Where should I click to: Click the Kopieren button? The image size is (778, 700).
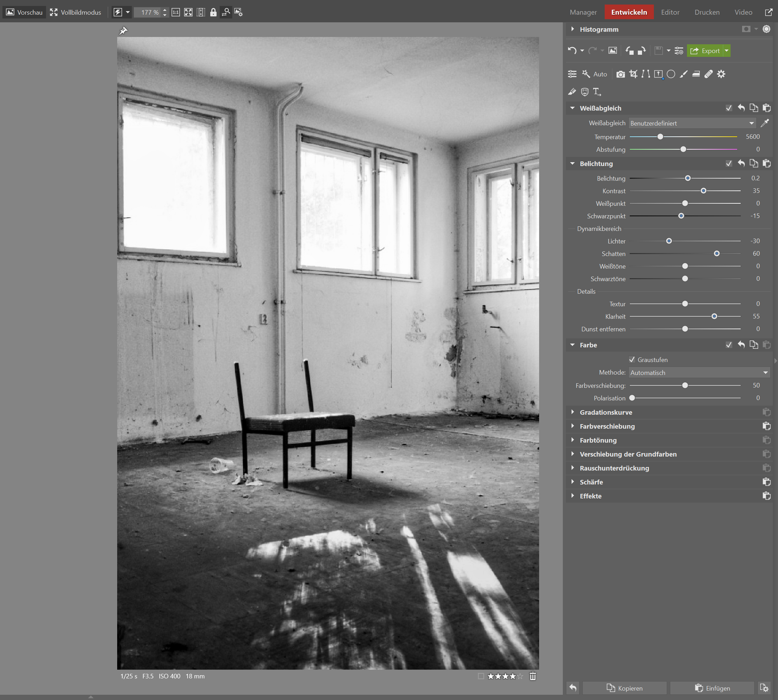(625, 688)
